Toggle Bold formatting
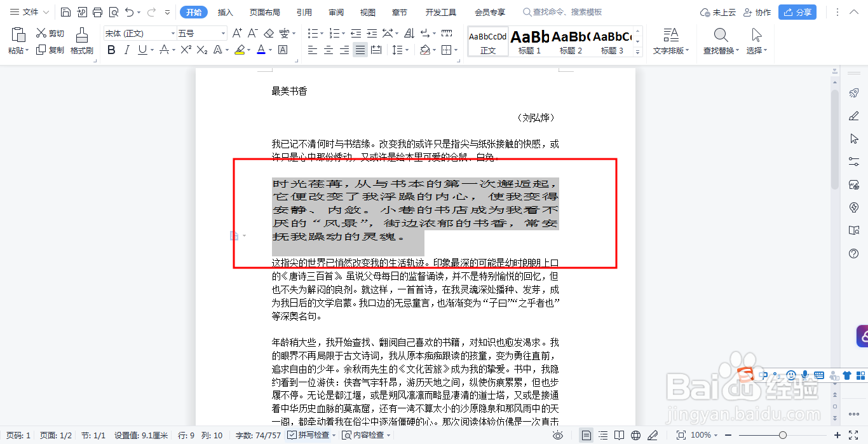 point(111,50)
